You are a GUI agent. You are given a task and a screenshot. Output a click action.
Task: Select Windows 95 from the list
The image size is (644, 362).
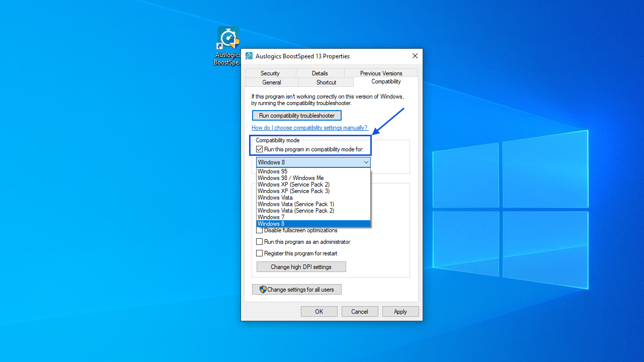click(x=313, y=171)
